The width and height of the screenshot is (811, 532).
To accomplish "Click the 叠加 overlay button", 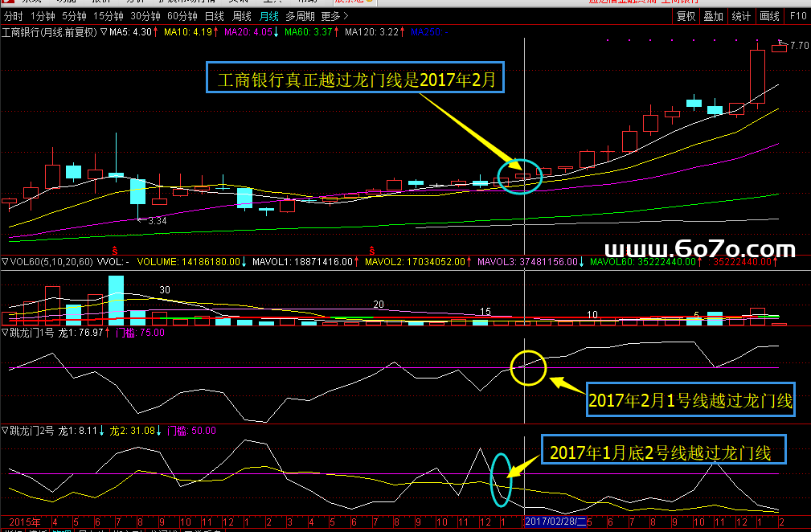I will pos(713,16).
